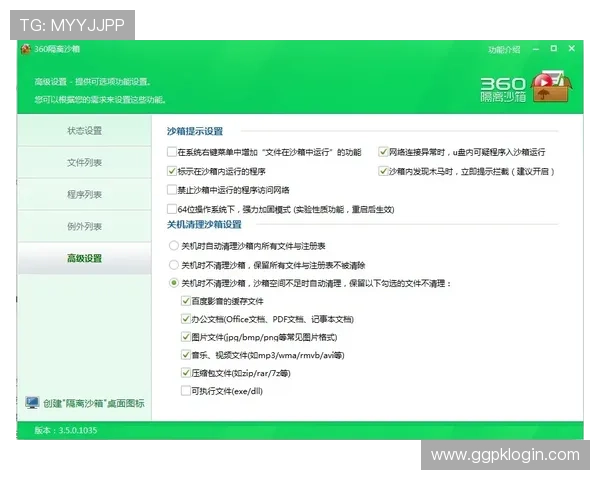Minimize the 360隔离沙箱 window

pos(536,49)
